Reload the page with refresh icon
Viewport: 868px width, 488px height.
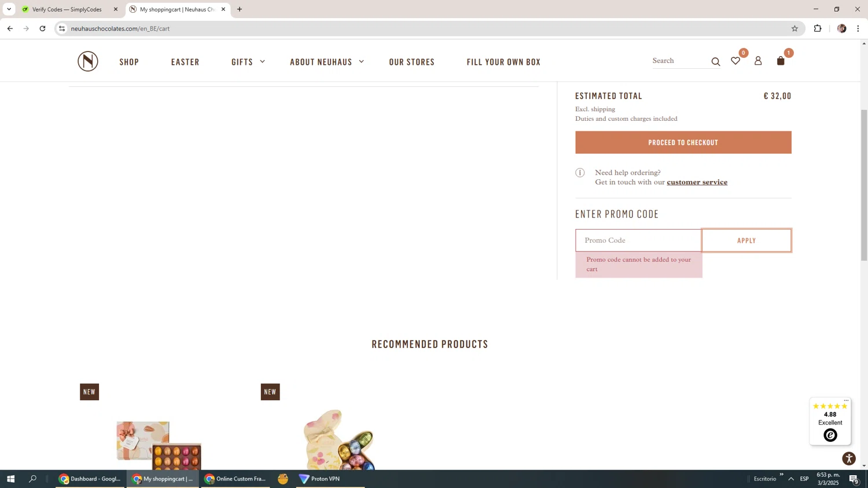coord(42,28)
